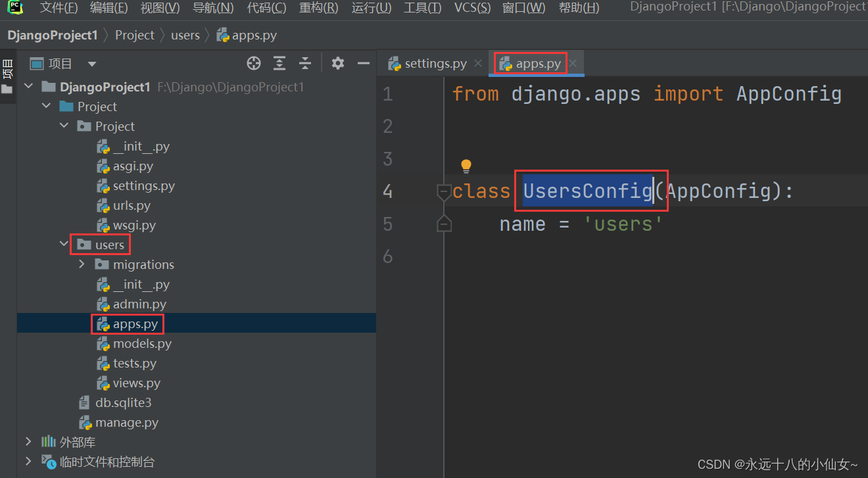Image resolution: width=868 pixels, height=478 pixels.
Task: Click the highlighted UsersConfig class name
Action: coord(587,191)
